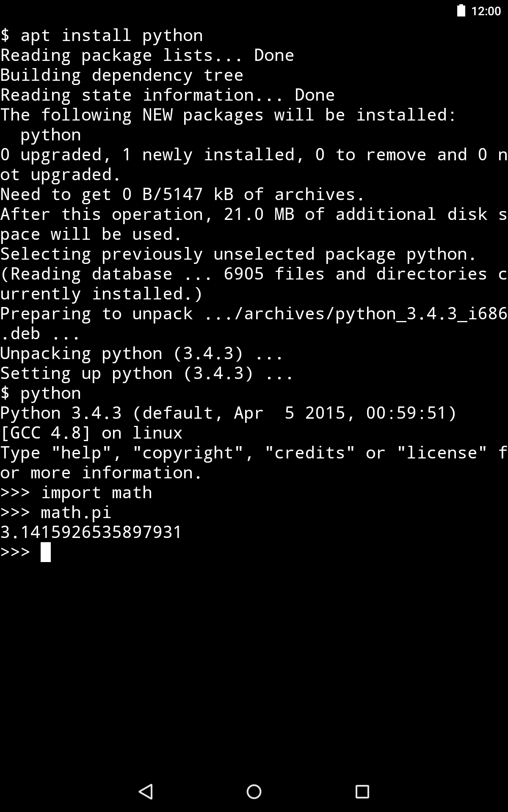Click the "math.pi" command text
508x812 pixels.
(x=76, y=513)
